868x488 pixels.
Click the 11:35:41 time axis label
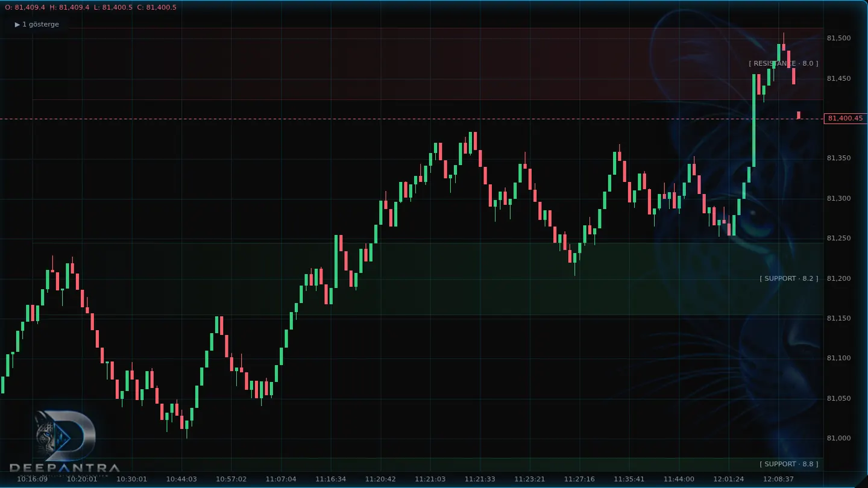(x=629, y=480)
